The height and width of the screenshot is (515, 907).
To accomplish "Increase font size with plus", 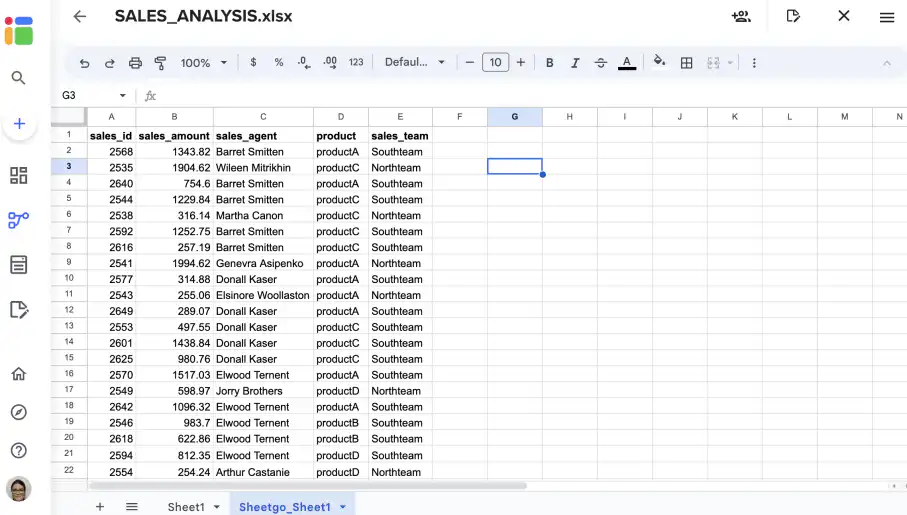I will pyautogui.click(x=521, y=62).
